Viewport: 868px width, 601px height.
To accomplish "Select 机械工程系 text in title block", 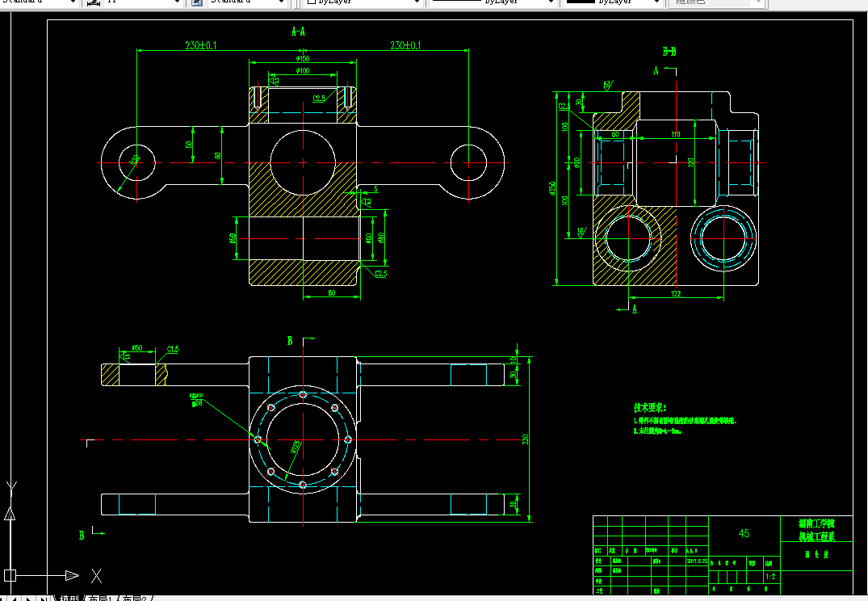I will [x=816, y=536].
